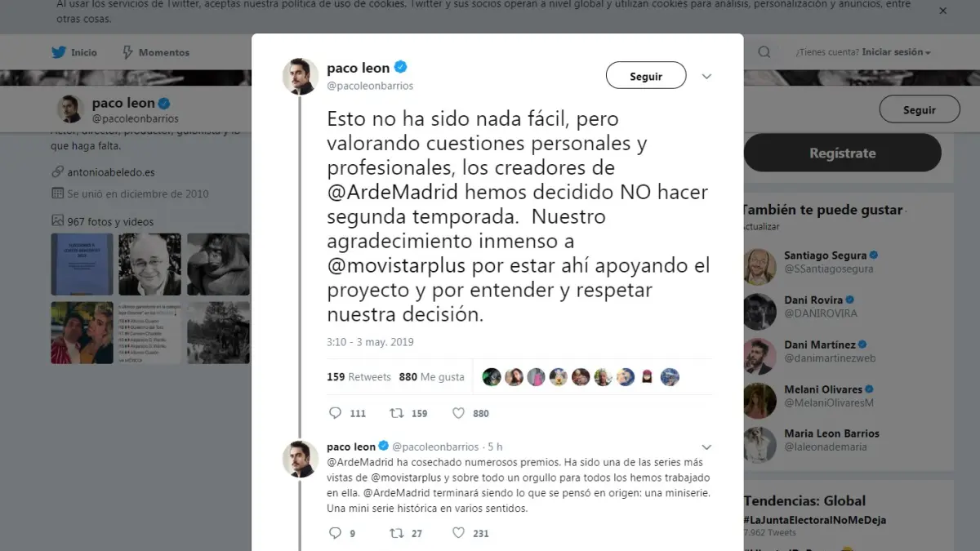The height and width of the screenshot is (551, 980).
Task: Click the reply icon under the main tweet
Action: (x=335, y=413)
